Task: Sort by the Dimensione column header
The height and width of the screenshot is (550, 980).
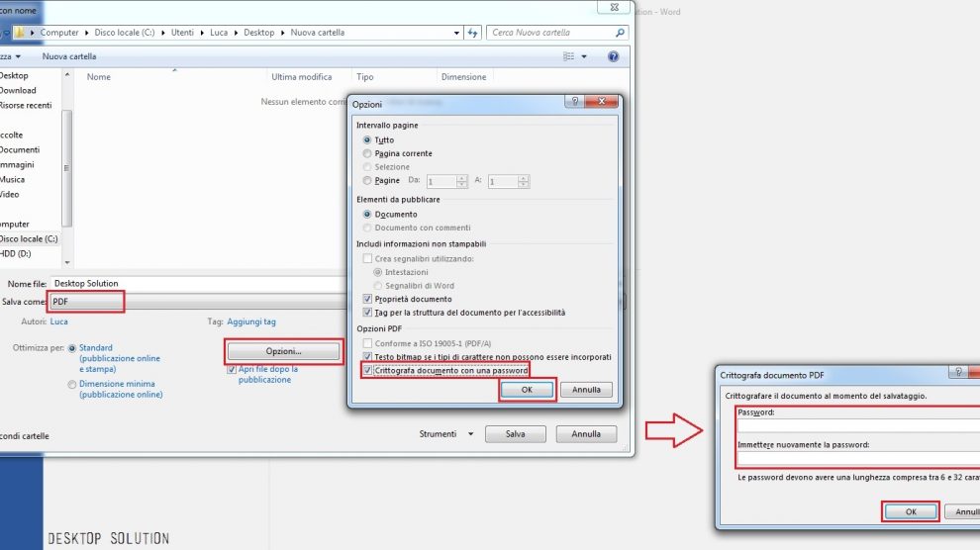Action: 463,77
